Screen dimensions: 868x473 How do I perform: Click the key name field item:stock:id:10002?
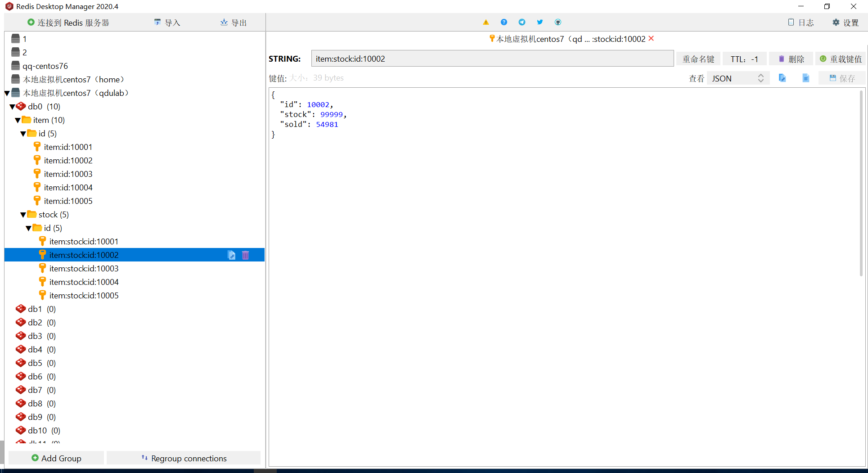pos(492,59)
